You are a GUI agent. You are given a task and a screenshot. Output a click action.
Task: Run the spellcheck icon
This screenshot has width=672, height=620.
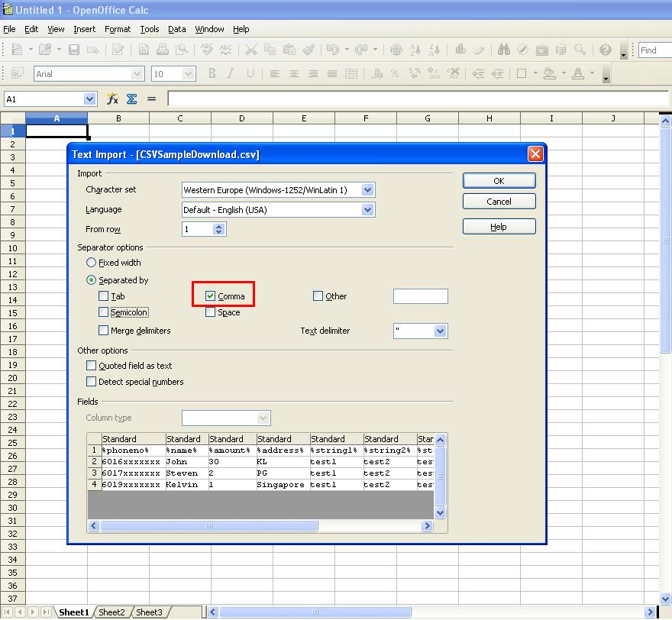[x=205, y=48]
